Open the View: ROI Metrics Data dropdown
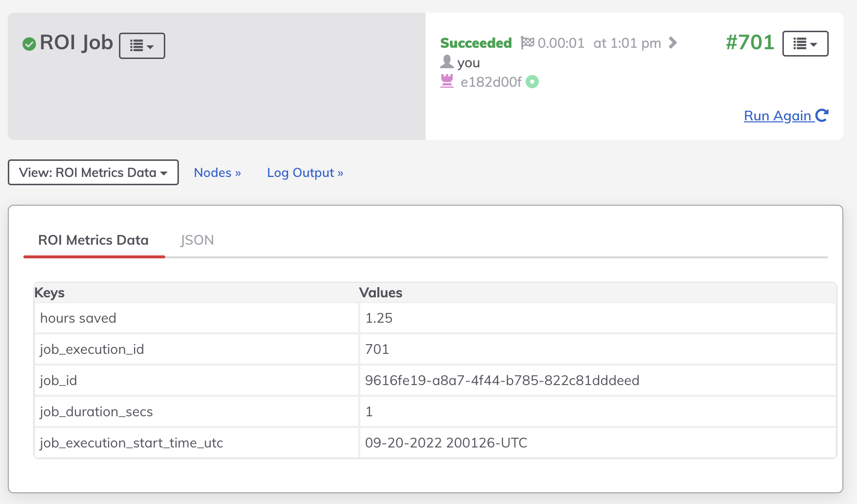The image size is (857, 504). tap(93, 173)
